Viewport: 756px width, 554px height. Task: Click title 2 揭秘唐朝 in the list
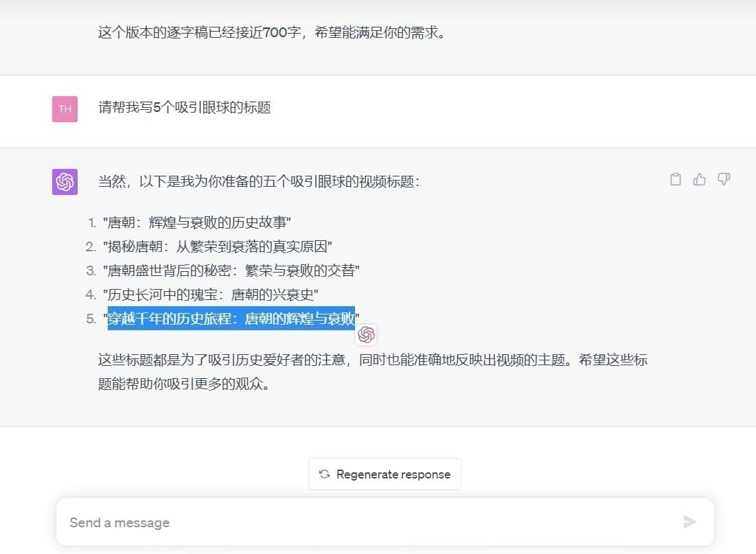[216, 246]
